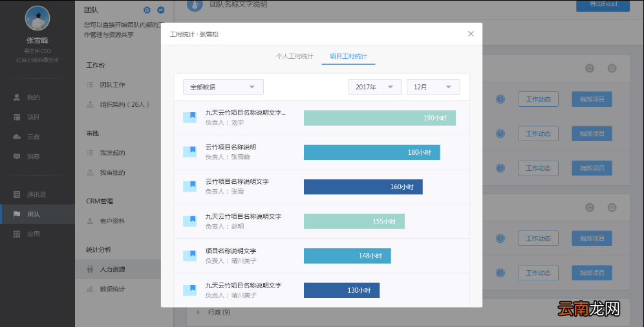Click the user avatar of 张雪峰
Screen dimensions: 644x327
pyautogui.click(x=38, y=18)
